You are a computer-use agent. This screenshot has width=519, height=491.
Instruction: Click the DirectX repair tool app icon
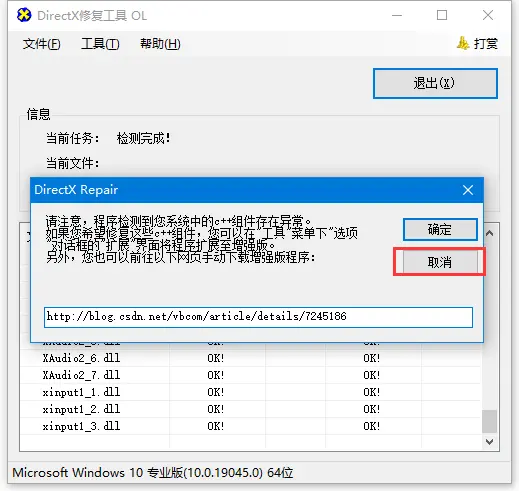(x=24, y=15)
